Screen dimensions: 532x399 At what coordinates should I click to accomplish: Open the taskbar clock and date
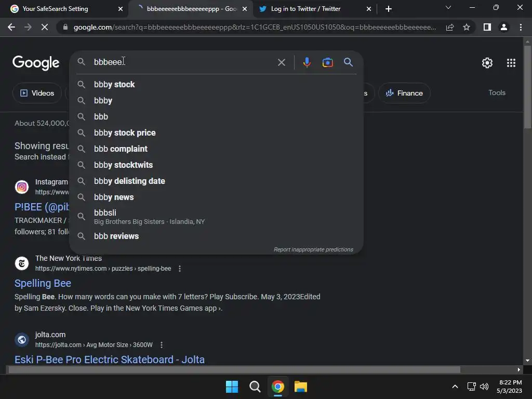pyautogui.click(x=510, y=387)
